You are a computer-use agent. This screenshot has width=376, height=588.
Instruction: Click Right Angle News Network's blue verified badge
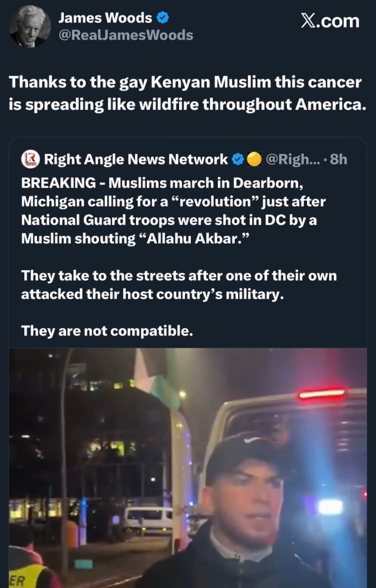click(238, 159)
